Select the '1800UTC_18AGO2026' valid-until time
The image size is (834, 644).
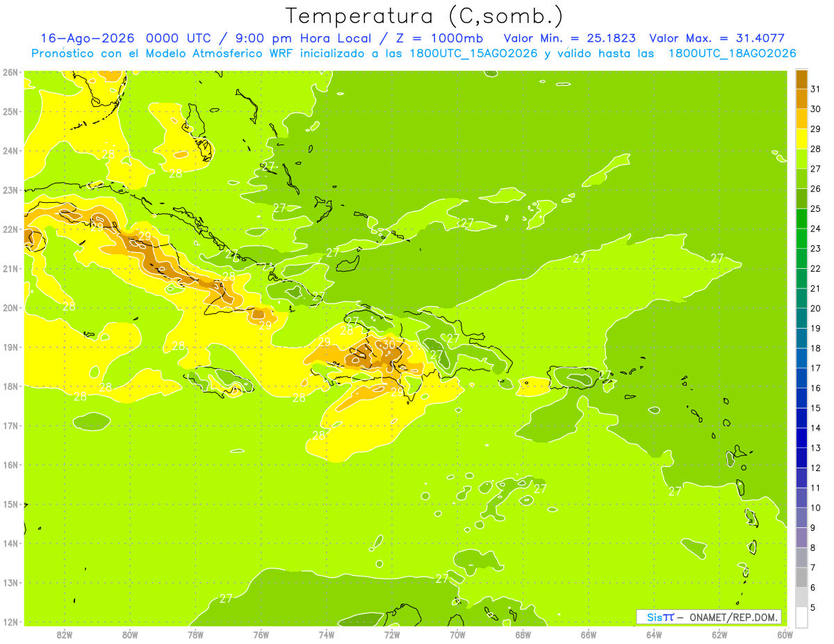[732, 53]
